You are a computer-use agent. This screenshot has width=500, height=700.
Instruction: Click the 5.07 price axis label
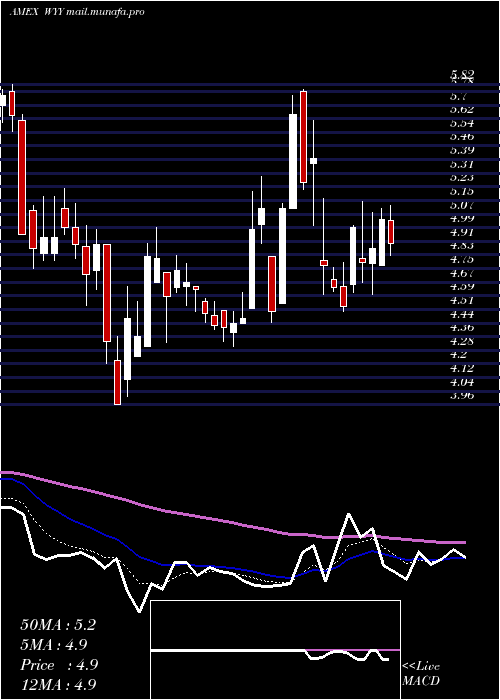point(462,205)
